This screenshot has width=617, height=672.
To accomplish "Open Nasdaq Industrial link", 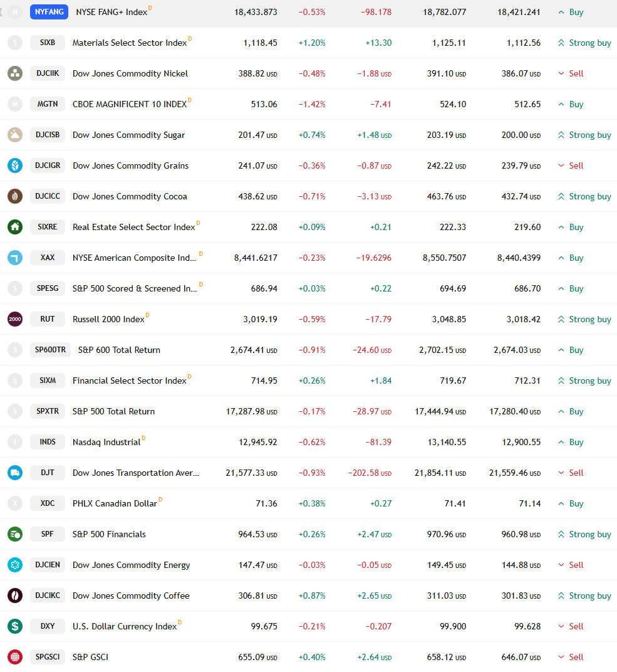I will [x=106, y=443].
